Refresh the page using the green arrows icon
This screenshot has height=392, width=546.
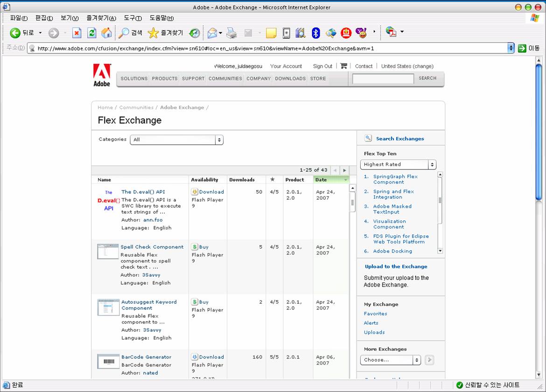point(91,33)
